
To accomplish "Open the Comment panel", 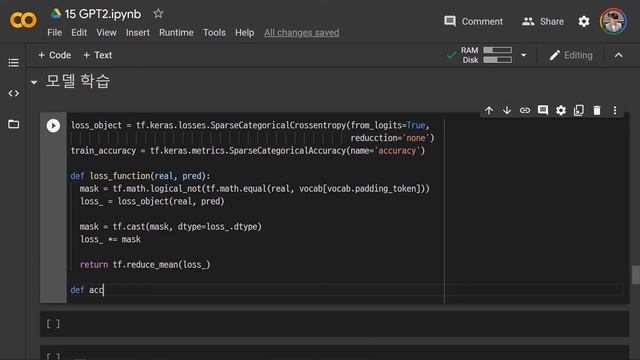I will point(473,21).
